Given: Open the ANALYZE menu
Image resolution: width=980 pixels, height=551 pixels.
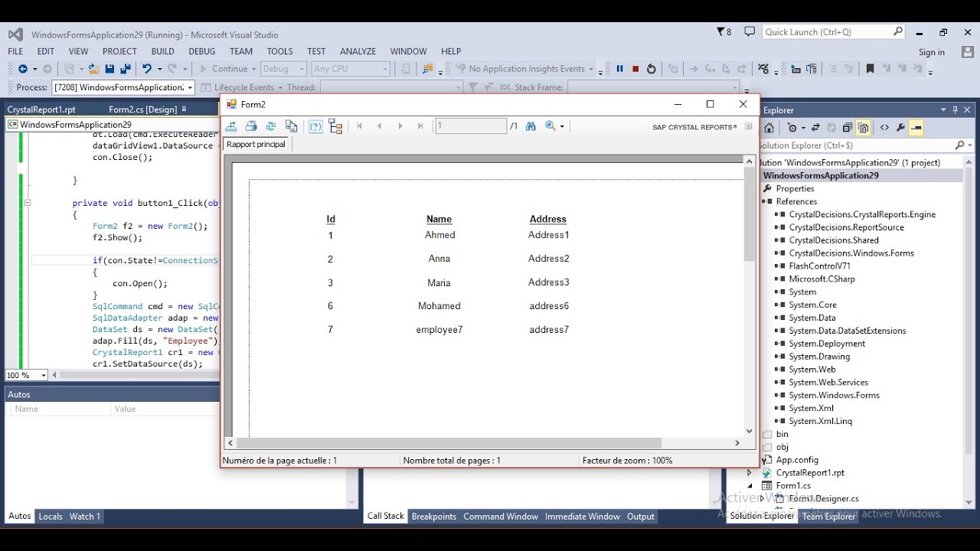Looking at the screenshot, I should 358,51.
